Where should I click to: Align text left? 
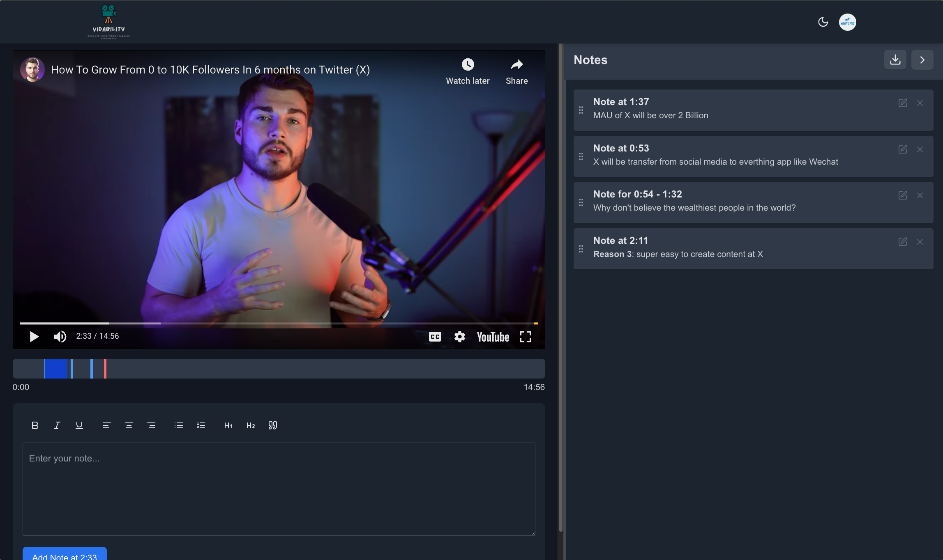[106, 425]
